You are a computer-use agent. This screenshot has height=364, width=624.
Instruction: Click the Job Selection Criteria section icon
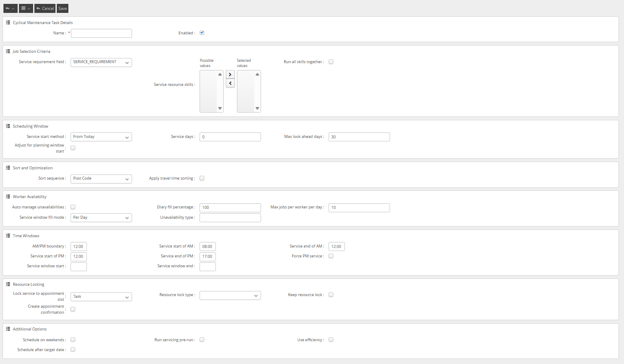point(8,52)
